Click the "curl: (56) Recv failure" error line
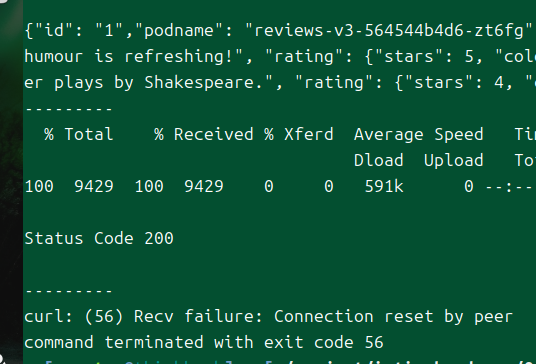The image size is (536, 364). coord(268,316)
